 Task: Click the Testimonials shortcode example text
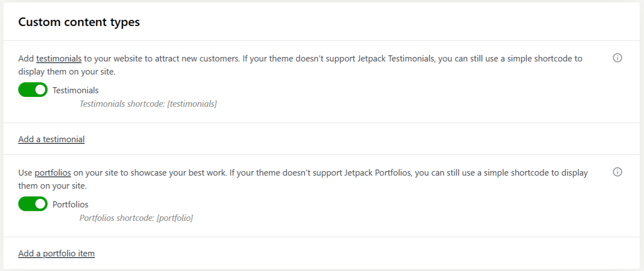click(148, 104)
